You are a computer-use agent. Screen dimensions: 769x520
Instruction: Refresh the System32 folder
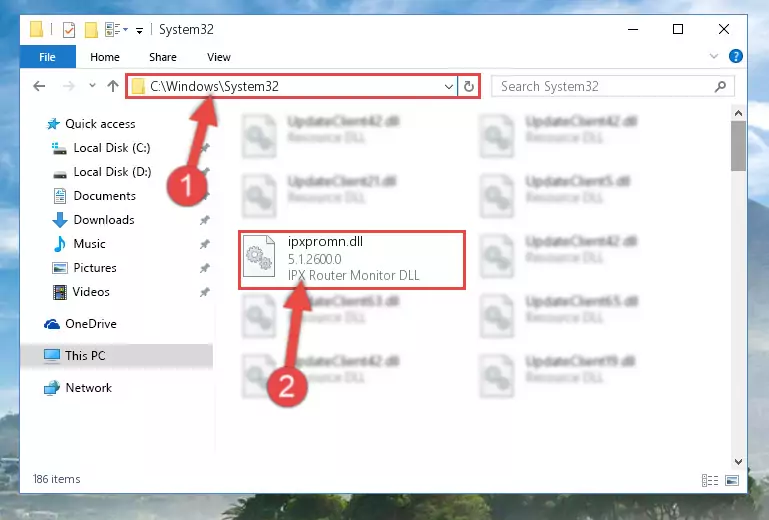tap(468, 87)
